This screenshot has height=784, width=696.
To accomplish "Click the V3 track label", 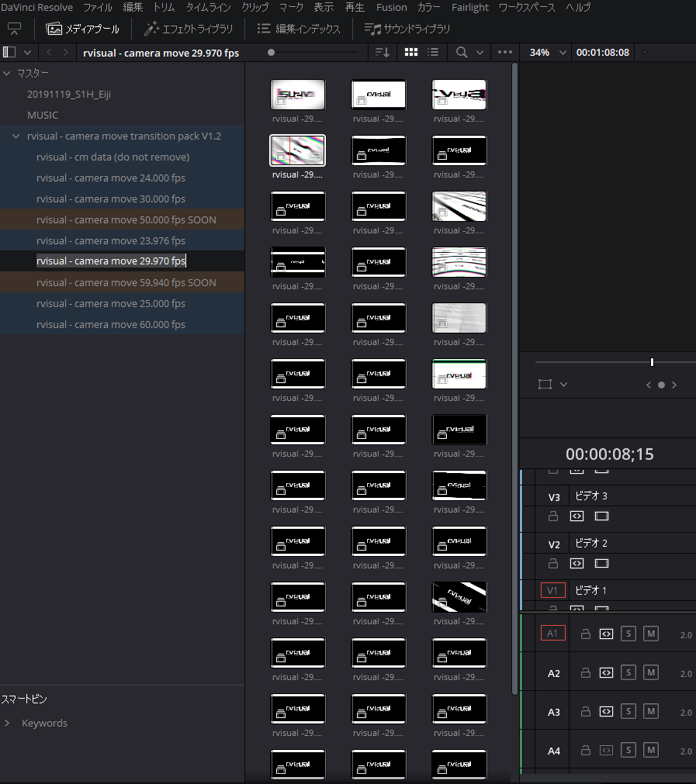I will pos(554,498).
